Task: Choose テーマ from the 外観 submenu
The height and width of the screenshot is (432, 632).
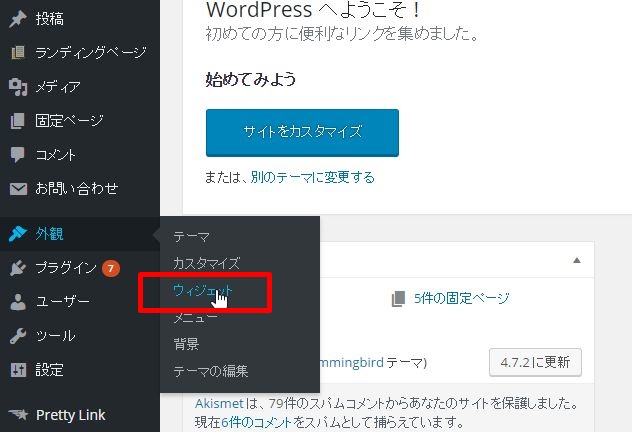Action: pos(191,237)
